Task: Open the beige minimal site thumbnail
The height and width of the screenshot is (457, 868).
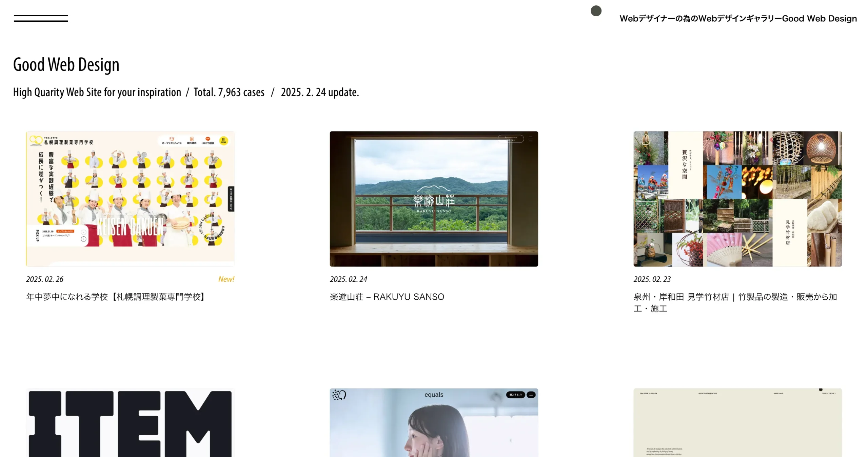Action: tap(737, 422)
